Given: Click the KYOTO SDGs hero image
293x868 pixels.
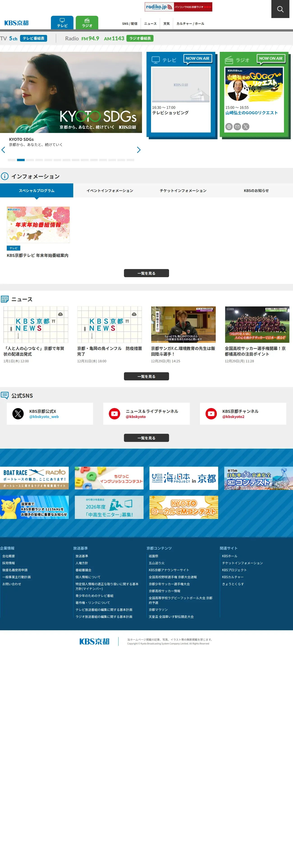Looking at the screenshot, I should click(x=71, y=92).
